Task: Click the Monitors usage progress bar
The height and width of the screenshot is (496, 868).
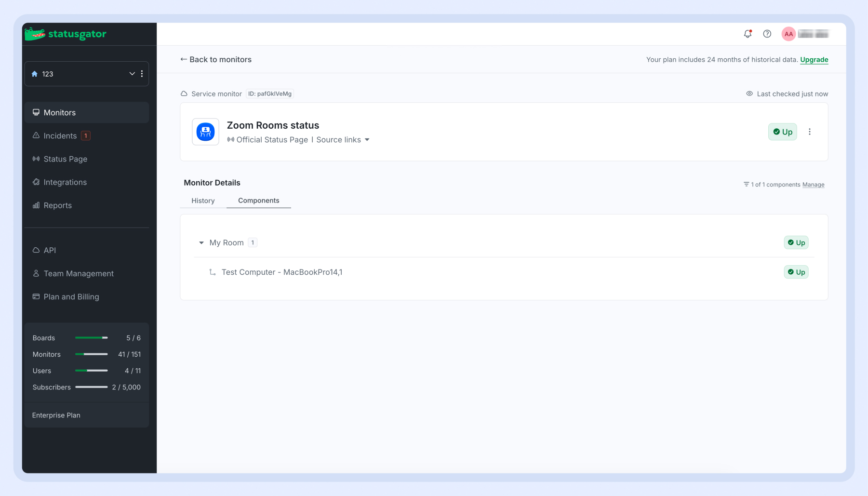Action: pos(92,354)
